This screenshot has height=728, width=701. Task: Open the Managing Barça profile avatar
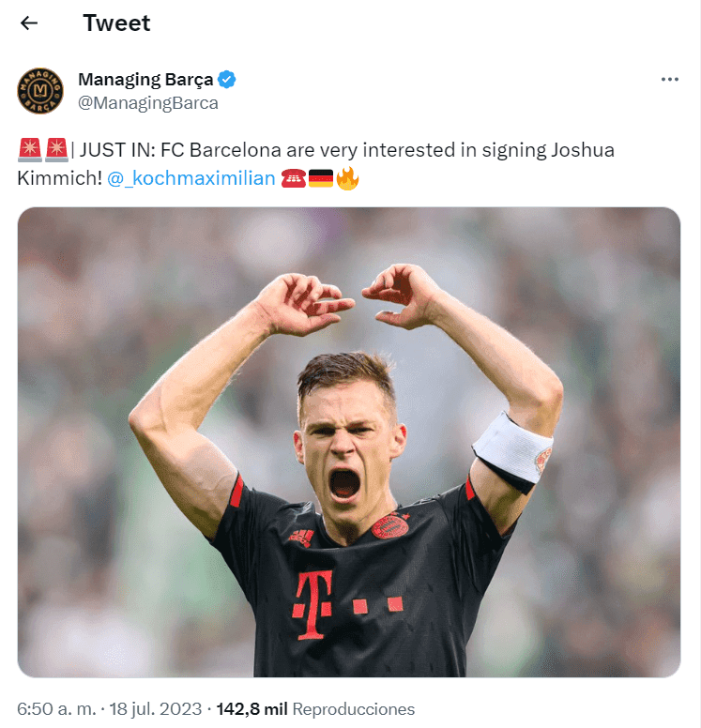pyautogui.click(x=39, y=91)
